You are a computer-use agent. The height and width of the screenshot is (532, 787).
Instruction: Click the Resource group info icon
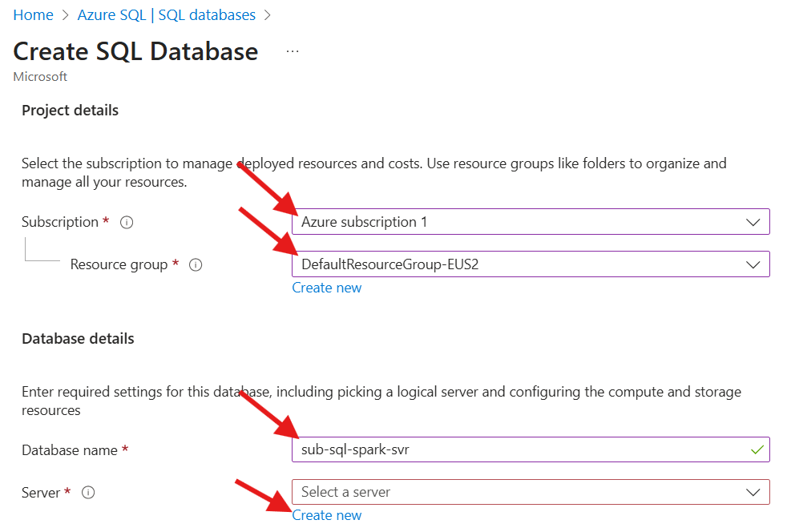point(195,264)
